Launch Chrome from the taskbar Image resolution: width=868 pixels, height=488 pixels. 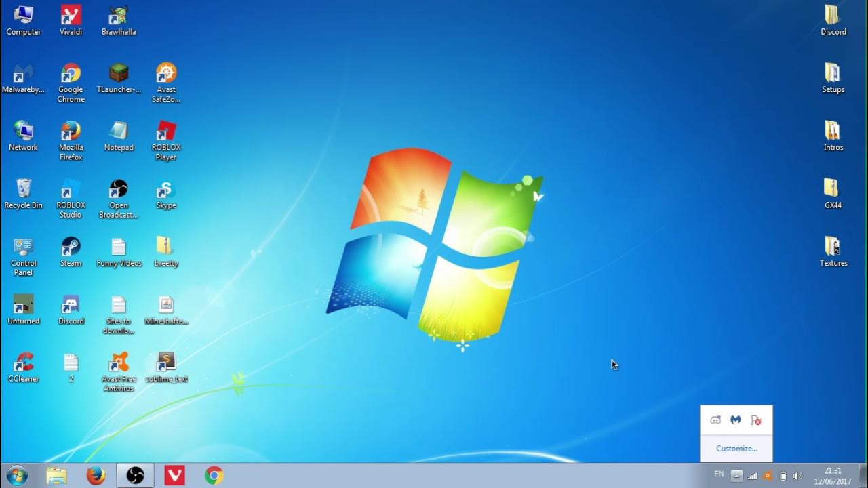pos(214,476)
